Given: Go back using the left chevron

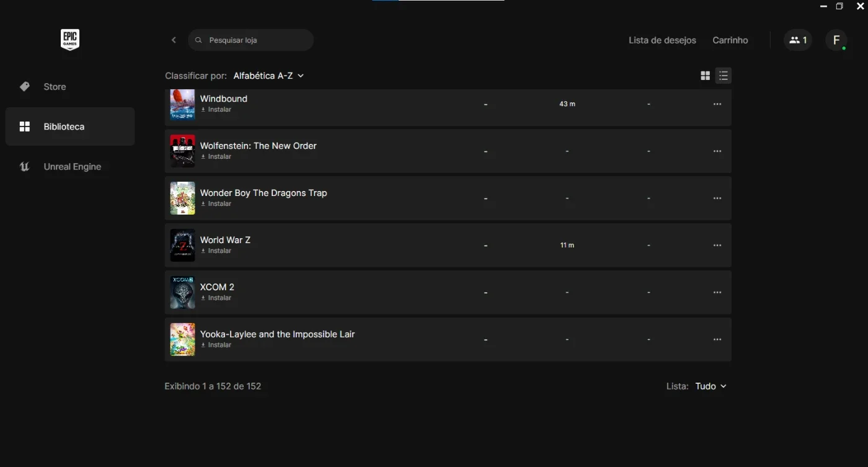Looking at the screenshot, I should (x=174, y=40).
